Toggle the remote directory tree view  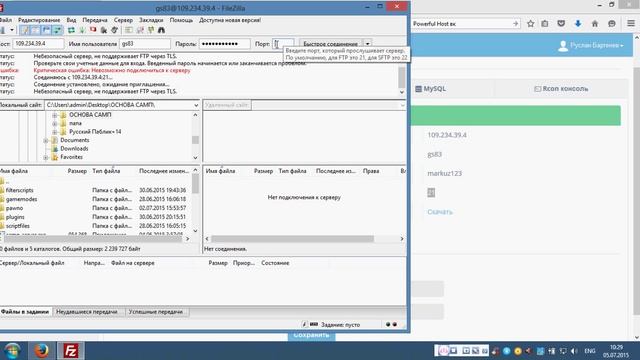[x=47, y=30]
